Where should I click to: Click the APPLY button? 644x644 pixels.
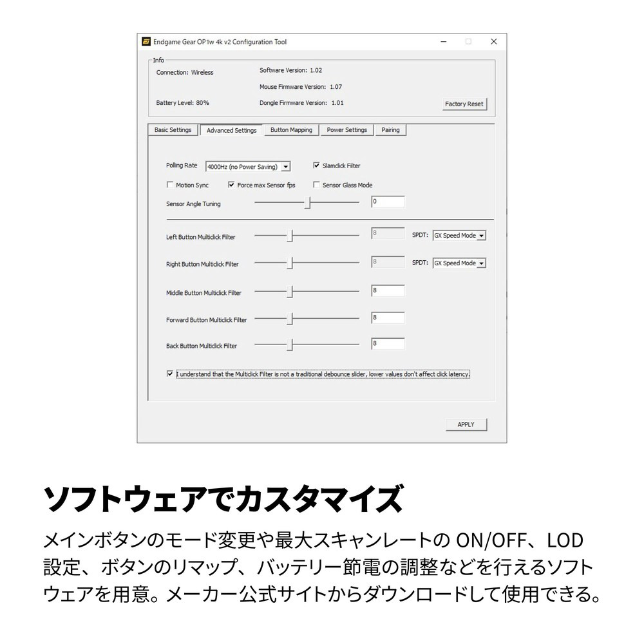466,424
